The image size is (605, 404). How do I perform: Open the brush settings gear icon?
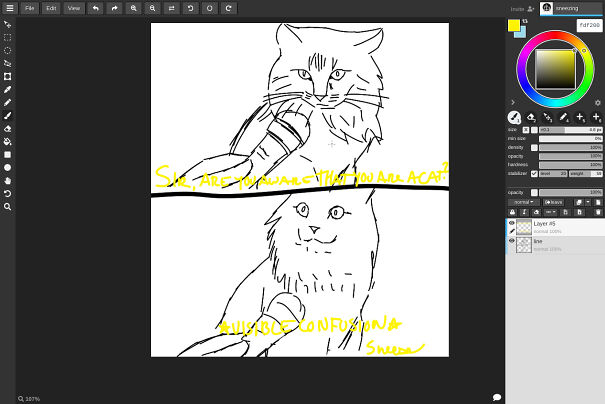pos(597,102)
